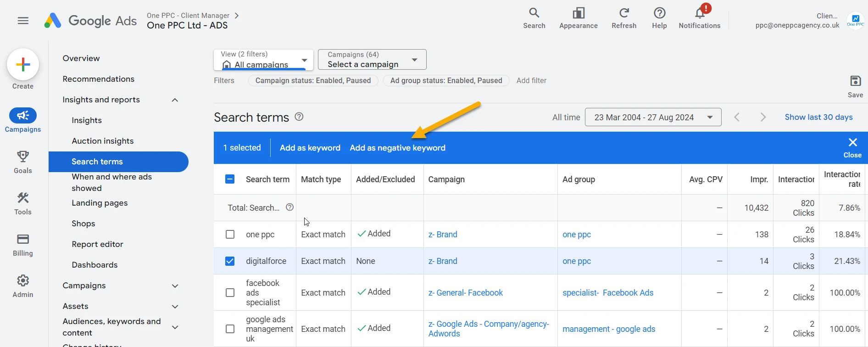Screen dimensions: 868x347
Task: Open Overview page
Action: click(81, 58)
